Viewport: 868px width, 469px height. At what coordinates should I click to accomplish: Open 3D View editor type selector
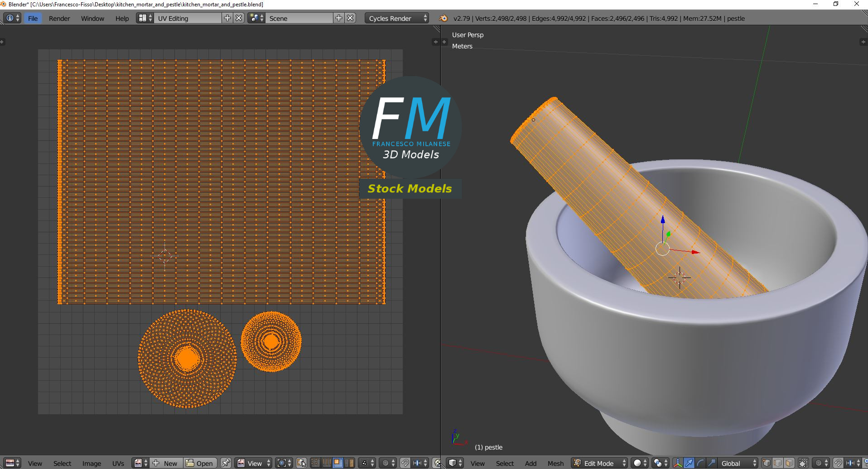click(455, 463)
